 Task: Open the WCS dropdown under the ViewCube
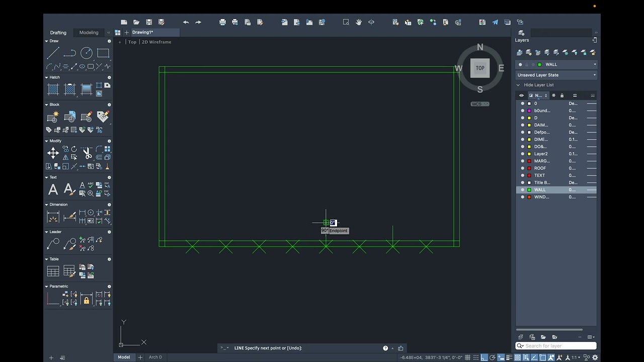[x=480, y=104]
